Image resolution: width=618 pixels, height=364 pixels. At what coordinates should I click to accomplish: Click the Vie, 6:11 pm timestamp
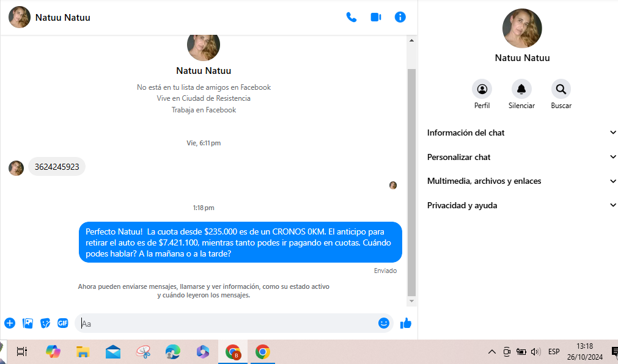(204, 143)
